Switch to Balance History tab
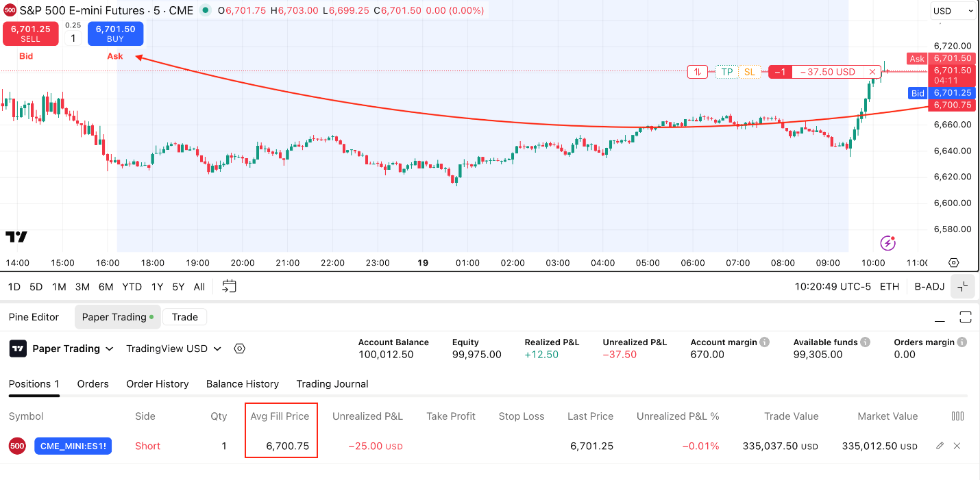 [243, 384]
